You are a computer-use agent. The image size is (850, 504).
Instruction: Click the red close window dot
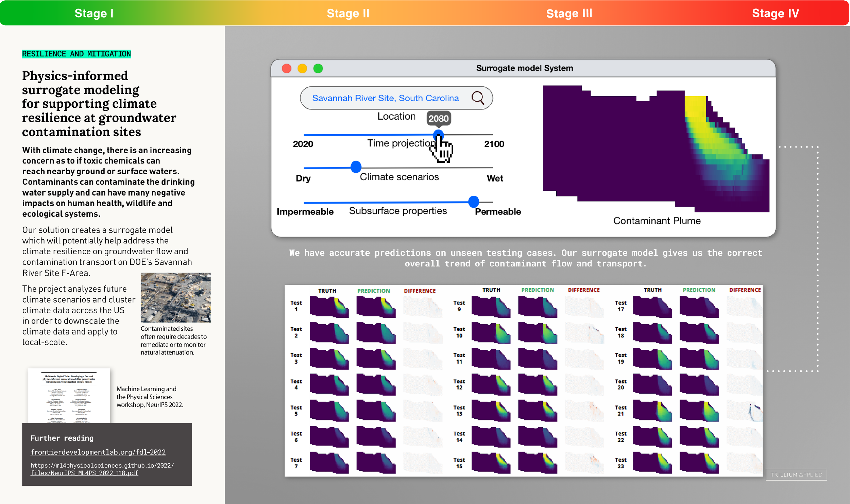(x=287, y=68)
